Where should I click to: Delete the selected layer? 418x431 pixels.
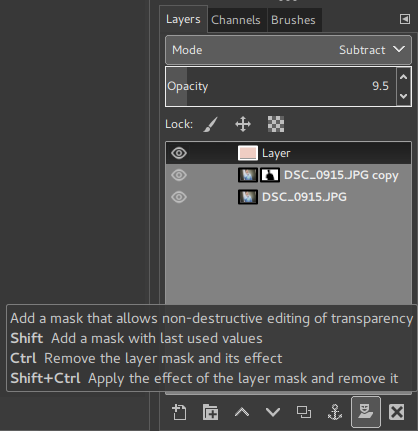point(397,412)
